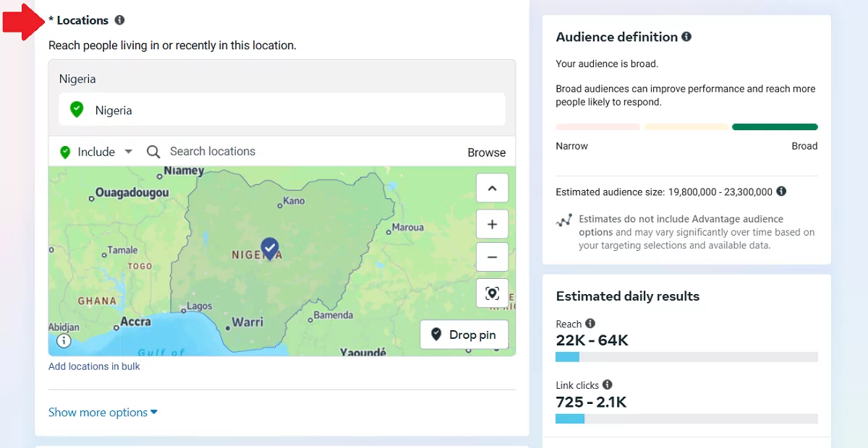Zoom in on the map
The image size is (868, 448).
pos(492,225)
